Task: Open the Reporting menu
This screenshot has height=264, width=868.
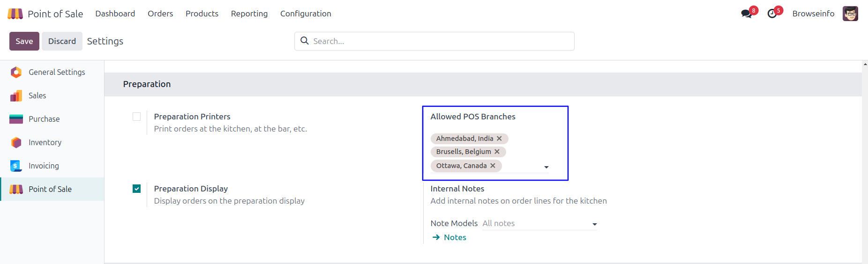Action: pyautogui.click(x=249, y=14)
